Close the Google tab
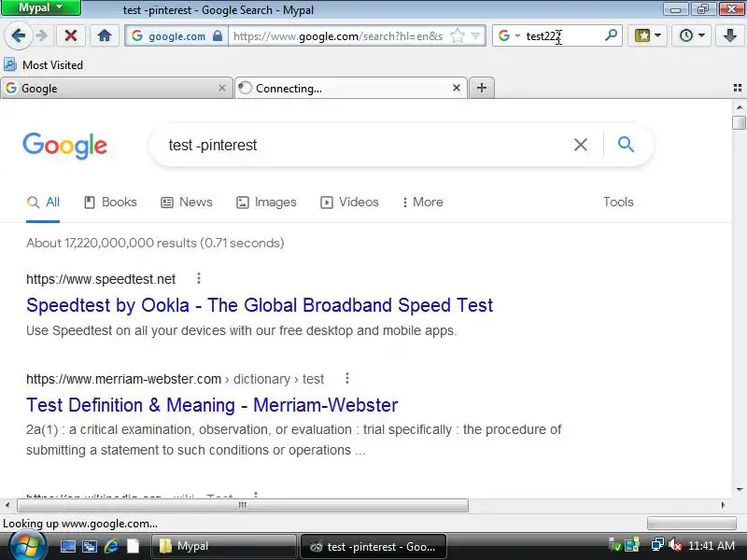This screenshot has width=747, height=560. tap(222, 88)
